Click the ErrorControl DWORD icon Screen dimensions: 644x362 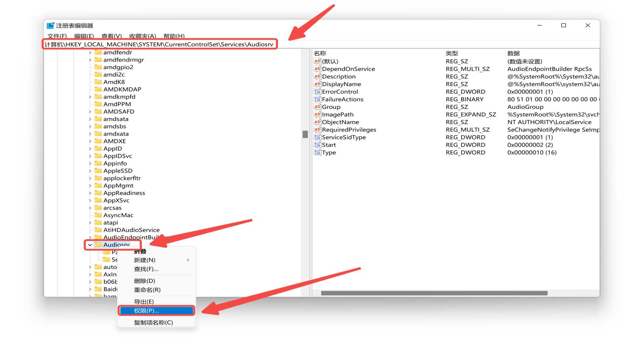click(x=317, y=92)
